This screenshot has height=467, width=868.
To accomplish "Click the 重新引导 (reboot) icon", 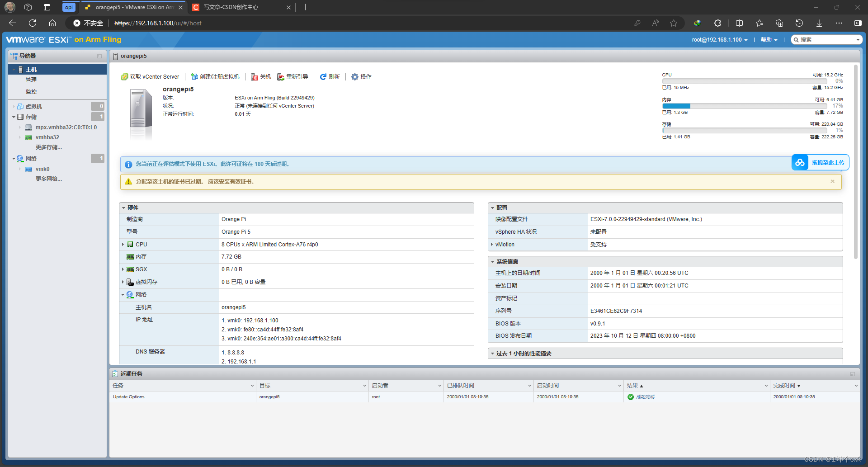I will 293,76.
